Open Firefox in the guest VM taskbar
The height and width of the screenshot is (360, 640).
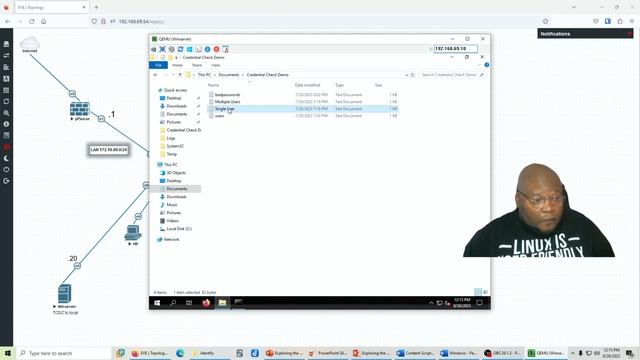[x=206, y=303]
